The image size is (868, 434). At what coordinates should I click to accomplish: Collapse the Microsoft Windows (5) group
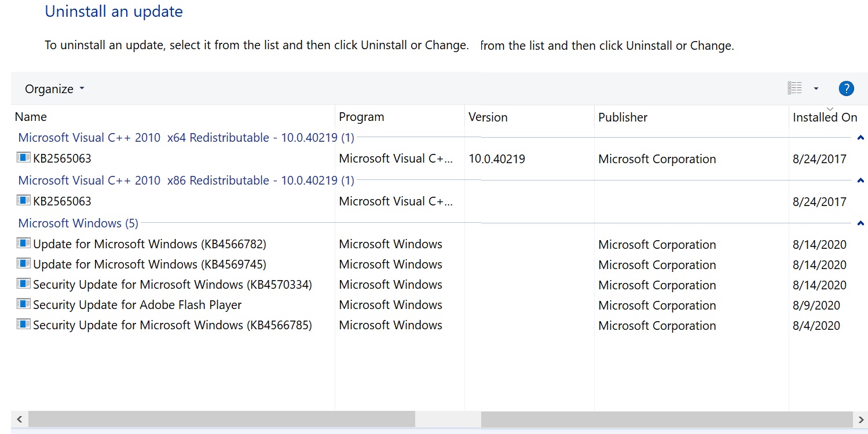pyautogui.click(x=860, y=223)
